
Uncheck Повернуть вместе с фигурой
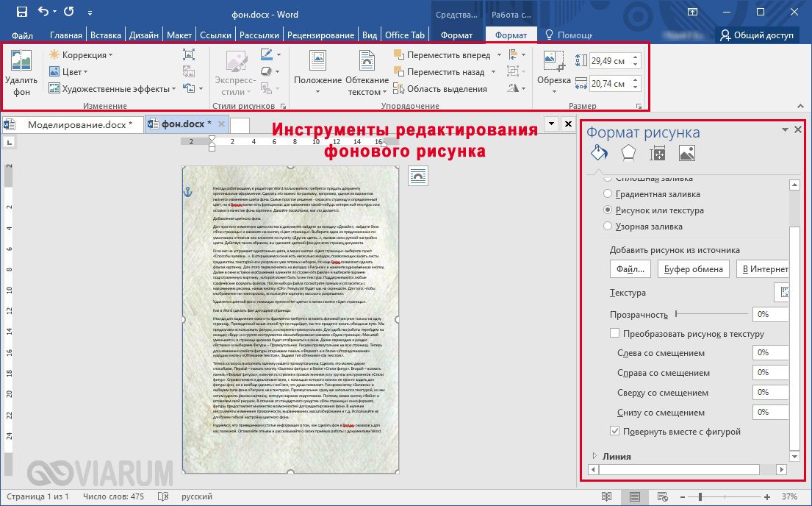point(615,431)
